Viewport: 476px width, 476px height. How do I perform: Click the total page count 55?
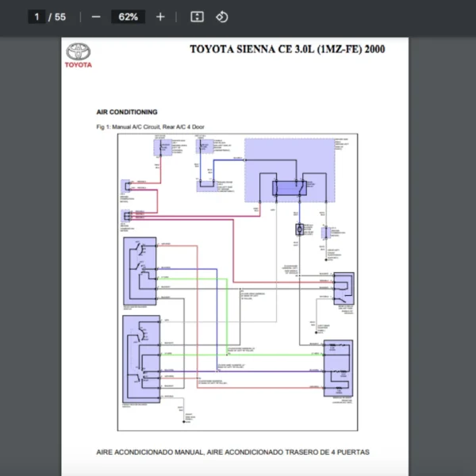tap(60, 17)
